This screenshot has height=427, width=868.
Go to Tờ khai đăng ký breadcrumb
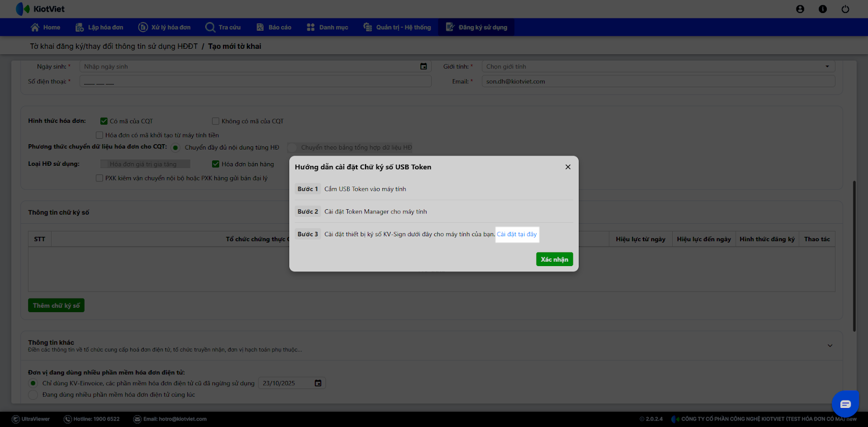pyautogui.click(x=114, y=46)
